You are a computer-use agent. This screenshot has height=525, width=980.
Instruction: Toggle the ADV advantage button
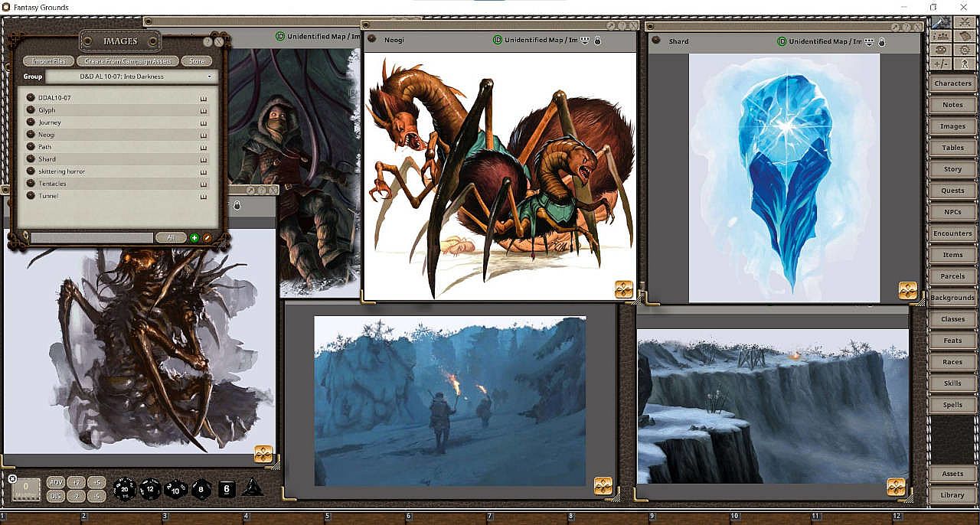[x=56, y=482]
